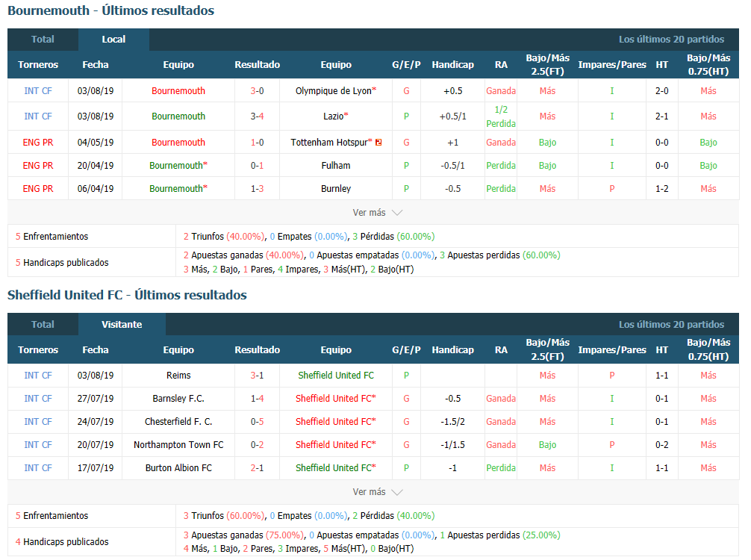The width and height of the screenshot is (751, 560).
Task: Click INT CF tournament in Barnsley row
Action: coord(38,399)
